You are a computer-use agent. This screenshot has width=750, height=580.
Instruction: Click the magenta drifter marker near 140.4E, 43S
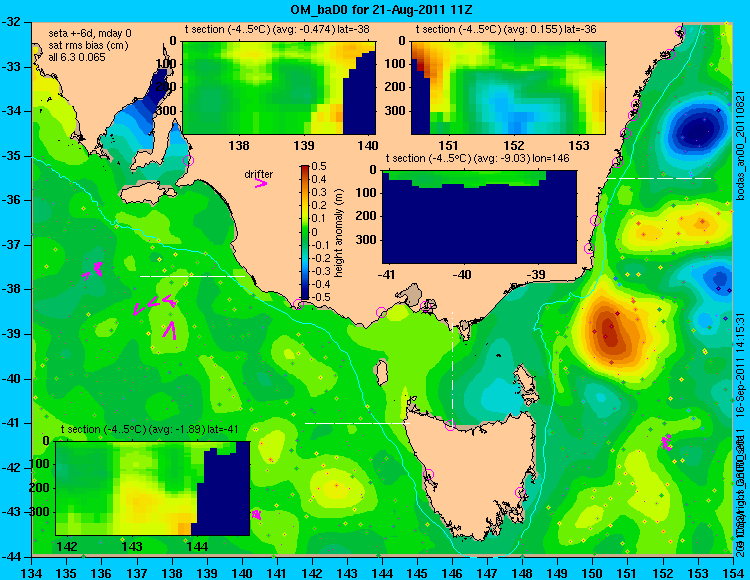[256, 514]
